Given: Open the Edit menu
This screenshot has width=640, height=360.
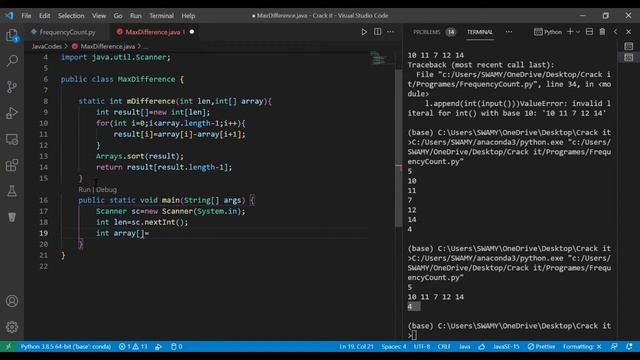Looking at the screenshot, I should (44, 16).
